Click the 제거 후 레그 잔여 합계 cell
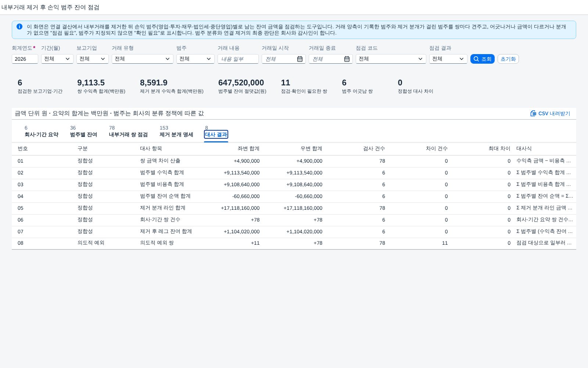Image resolution: width=588 pixels, height=368 pixels. (x=166, y=231)
